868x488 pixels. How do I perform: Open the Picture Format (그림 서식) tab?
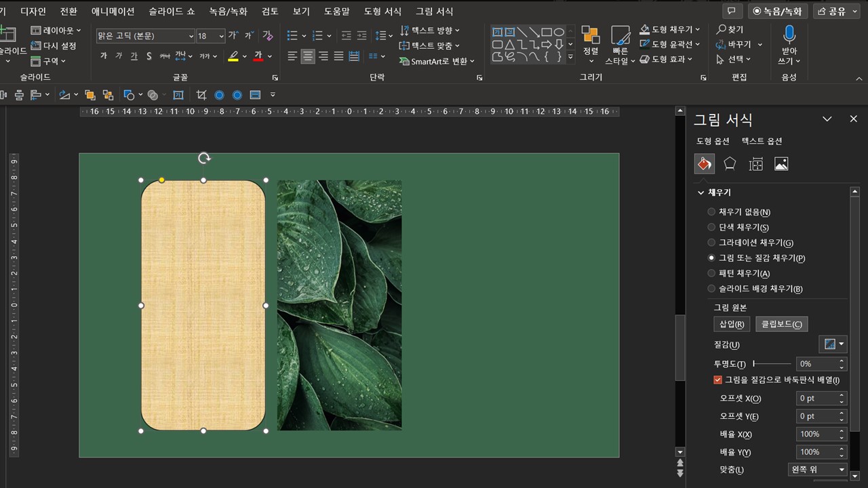(x=434, y=12)
